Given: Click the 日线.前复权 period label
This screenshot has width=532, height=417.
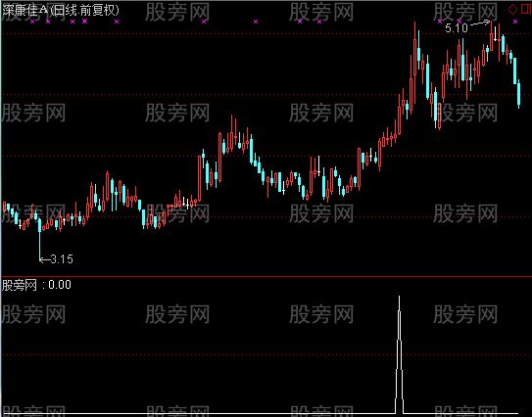Looking at the screenshot, I should click(84, 10).
